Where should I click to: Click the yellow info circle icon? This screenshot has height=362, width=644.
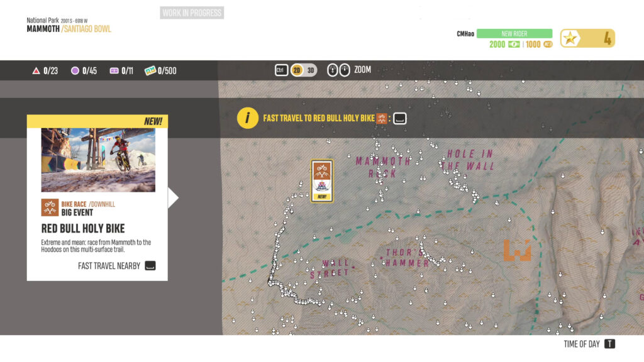(x=248, y=118)
